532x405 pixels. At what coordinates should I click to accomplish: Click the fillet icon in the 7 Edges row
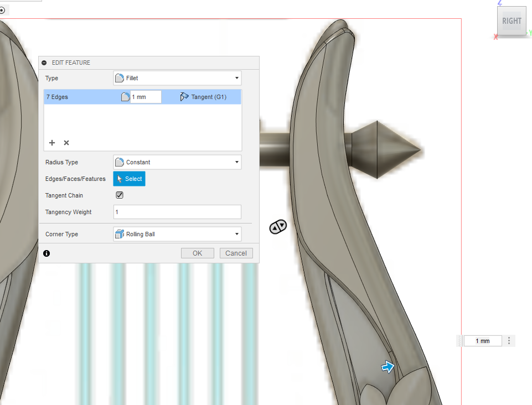click(x=125, y=97)
